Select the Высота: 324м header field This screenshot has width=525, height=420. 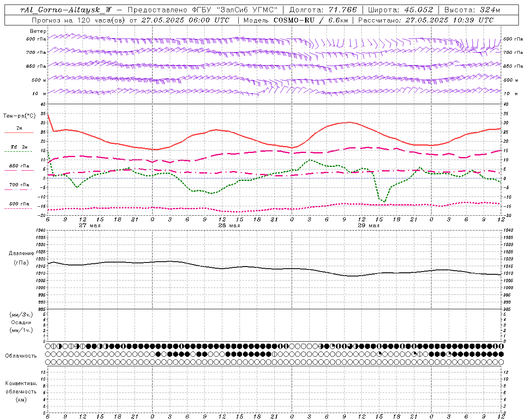pos(472,10)
